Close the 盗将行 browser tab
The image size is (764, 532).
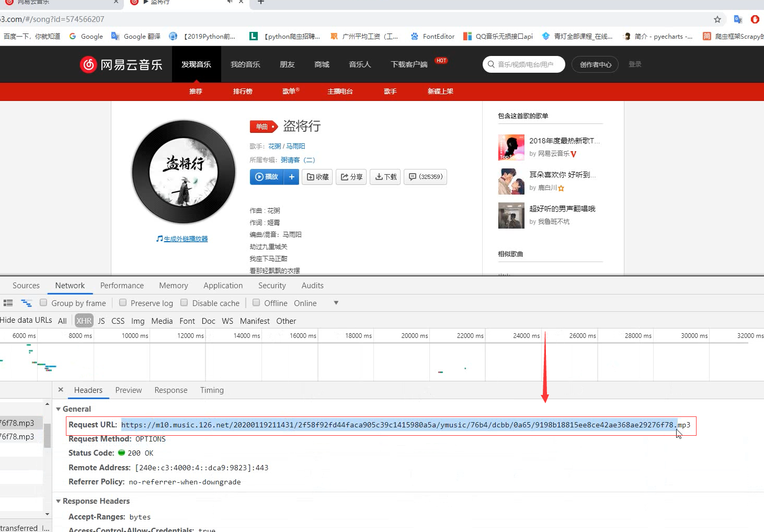(241, 2)
